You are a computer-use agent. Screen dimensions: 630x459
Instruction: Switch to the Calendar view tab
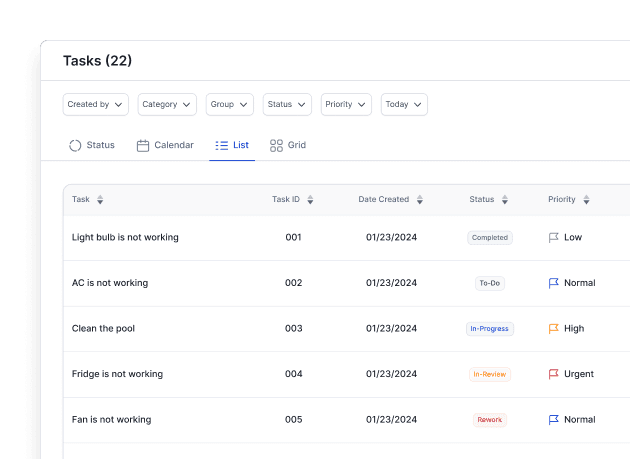click(165, 145)
